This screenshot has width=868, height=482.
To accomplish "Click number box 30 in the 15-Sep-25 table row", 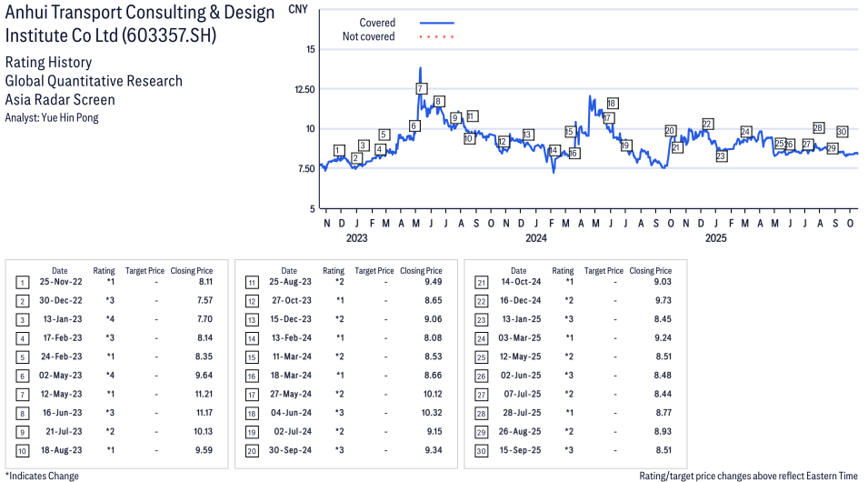I will tap(481, 449).
